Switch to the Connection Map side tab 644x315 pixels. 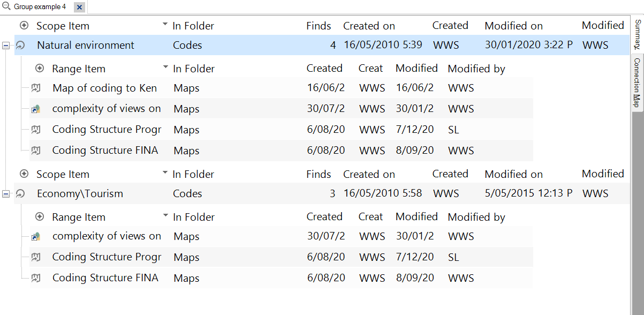point(638,83)
